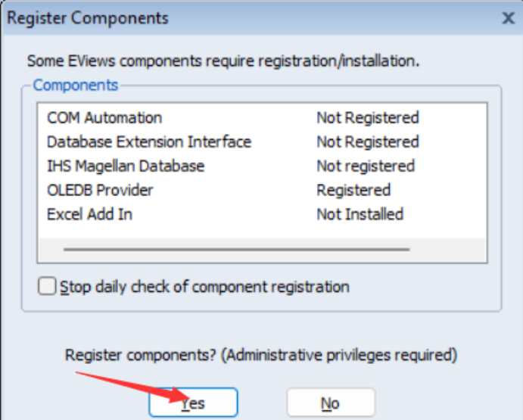Click the Yes button to register components
523x420 pixels.
coord(194,403)
